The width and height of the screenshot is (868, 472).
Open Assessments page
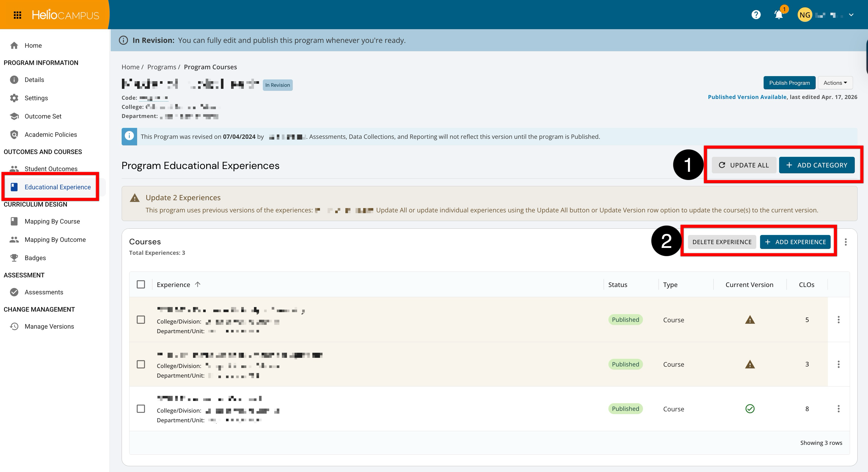click(44, 292)
